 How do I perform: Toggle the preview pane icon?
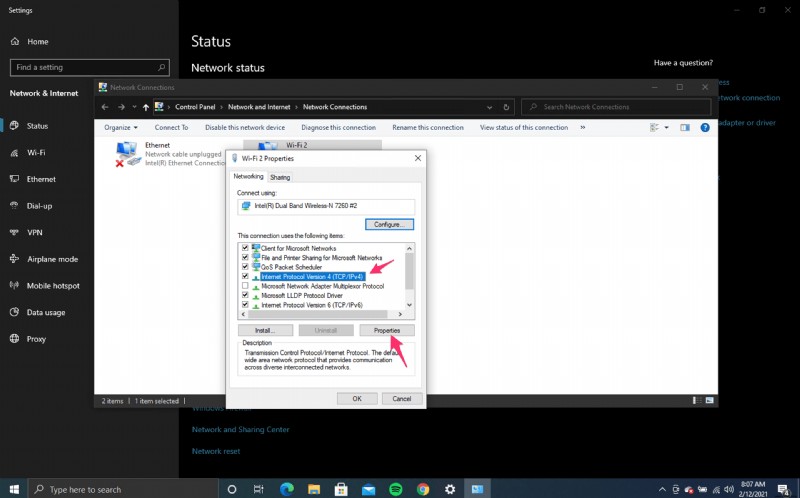[x=685, y=128]
